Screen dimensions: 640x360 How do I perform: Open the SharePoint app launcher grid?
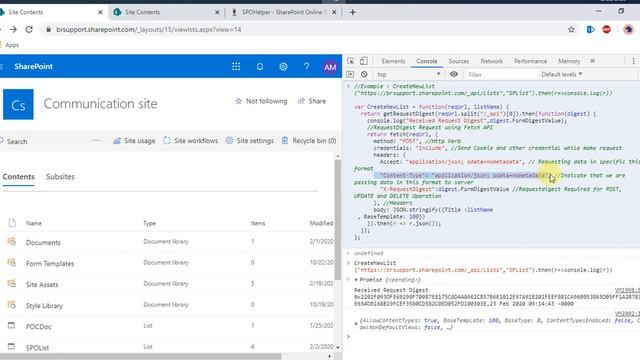(236, 67)
